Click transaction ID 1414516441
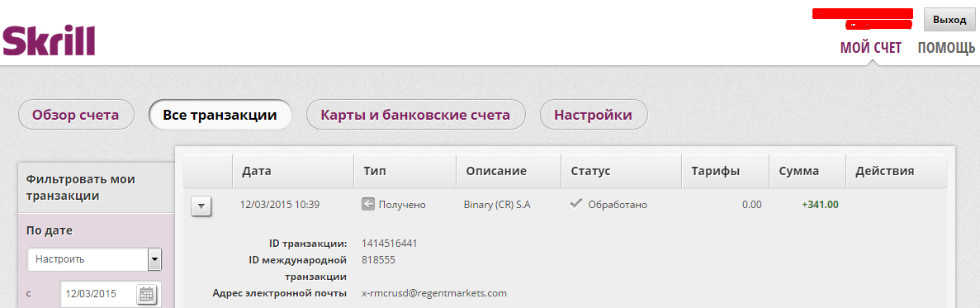Image resolution: width=980 pixels, height=308 pixels. coord(390,243)
